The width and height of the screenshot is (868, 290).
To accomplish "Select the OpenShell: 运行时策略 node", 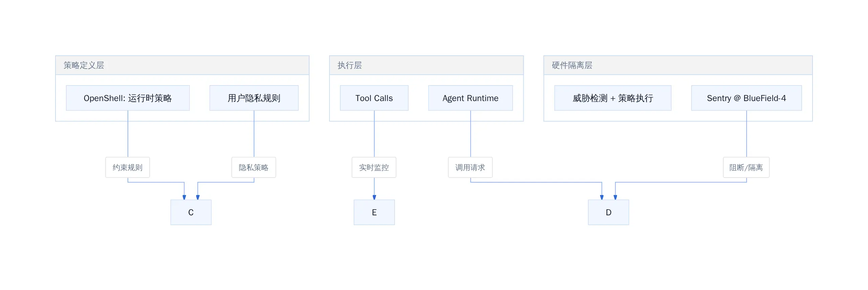I will tap(128, 98).
